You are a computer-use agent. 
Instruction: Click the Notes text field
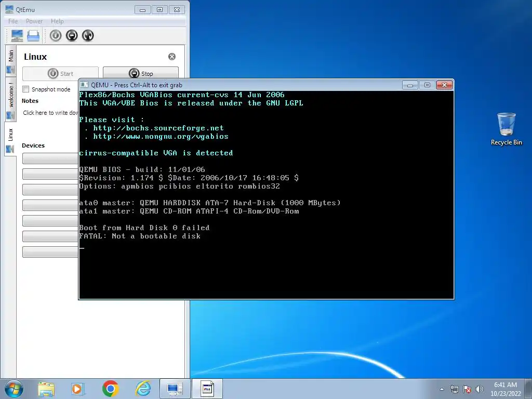click(50, 113)
